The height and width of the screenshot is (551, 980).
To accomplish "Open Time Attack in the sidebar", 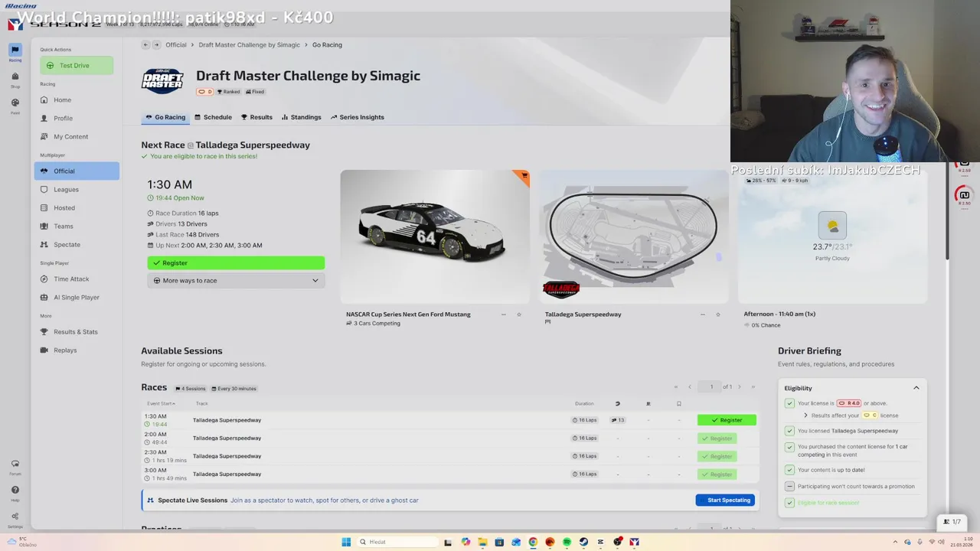I will pos(77,279).
